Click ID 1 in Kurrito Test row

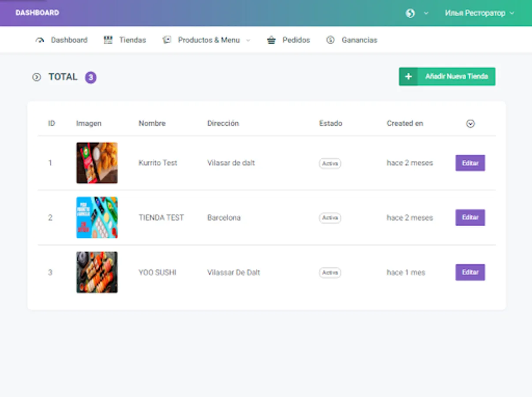pos(50,163)
